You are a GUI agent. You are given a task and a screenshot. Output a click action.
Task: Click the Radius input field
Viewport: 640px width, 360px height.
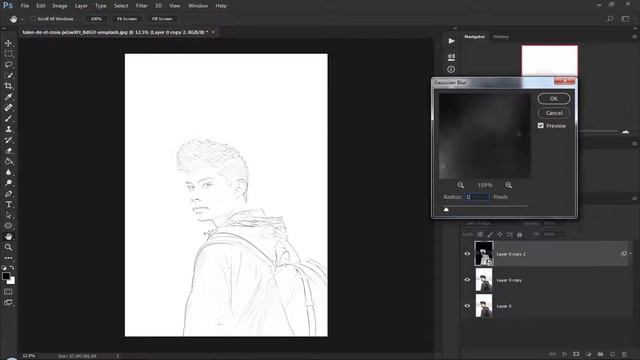point(477,197)
